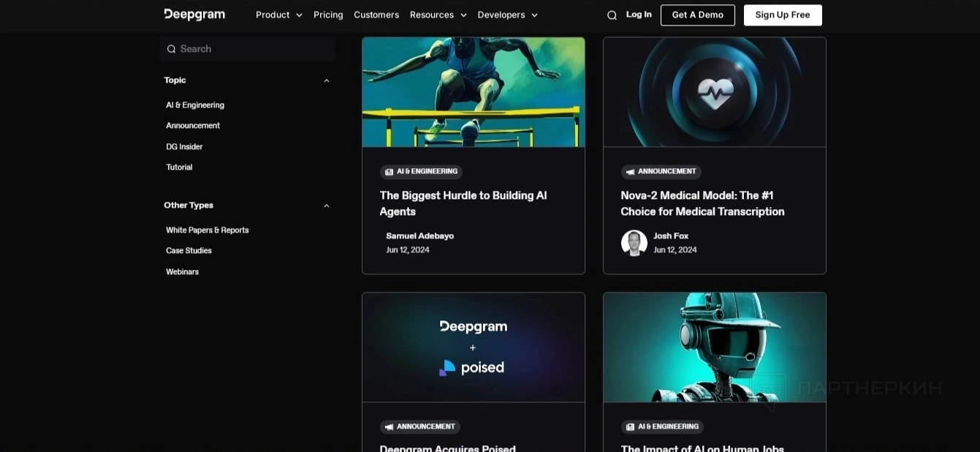980x452 pixels.
Task: Click the megaphone icon beside the Poised article's Announcement label
Action: (x=389, y=427)
